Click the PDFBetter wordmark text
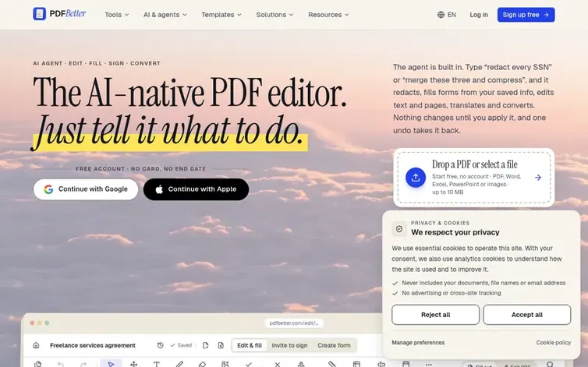 click(68, 14)
